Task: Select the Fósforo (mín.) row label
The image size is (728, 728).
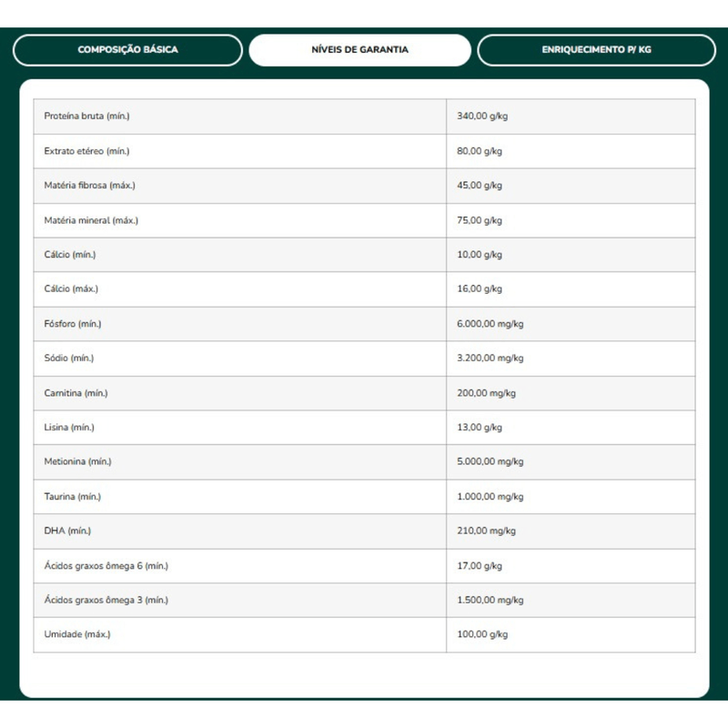Action: coord(73,324)
